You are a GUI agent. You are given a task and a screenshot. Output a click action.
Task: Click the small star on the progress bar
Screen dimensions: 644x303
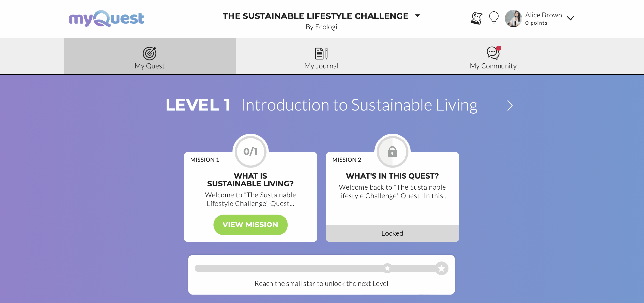pyautogui.click(x=387, y=269)
